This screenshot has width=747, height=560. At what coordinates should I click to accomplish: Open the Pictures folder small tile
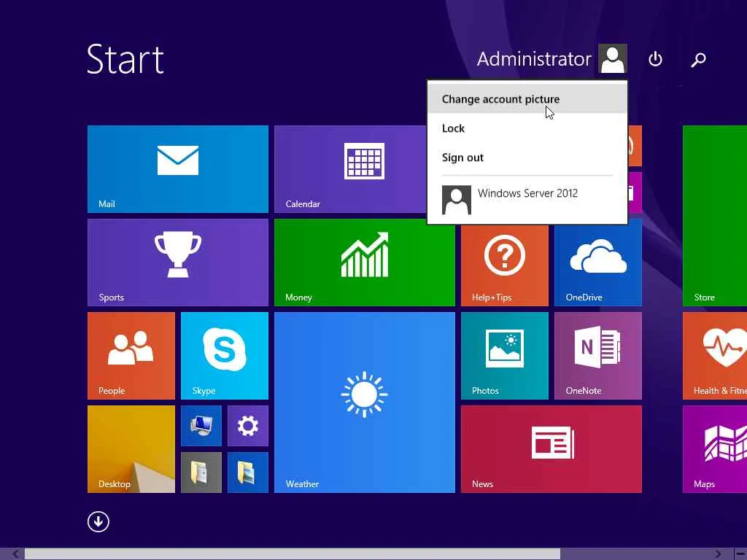pos(248,472)
